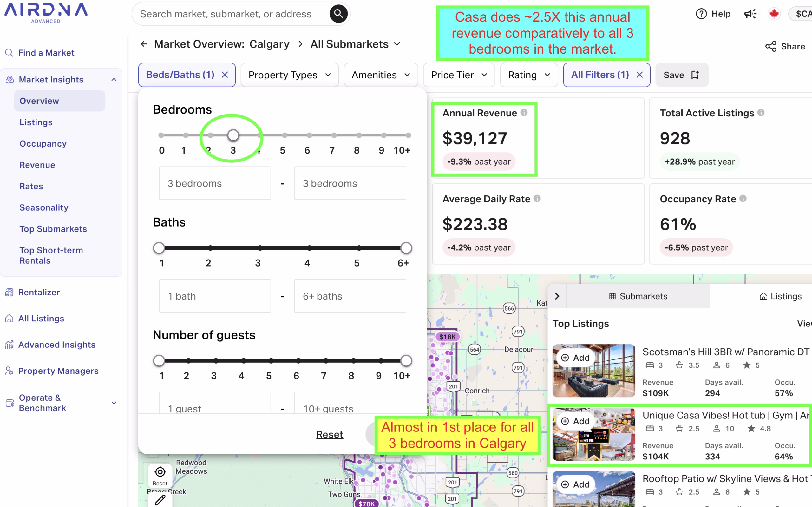The image size is (812, 507).
Task: Add the Rooftop Patio listing
Action: pos(575,484)
